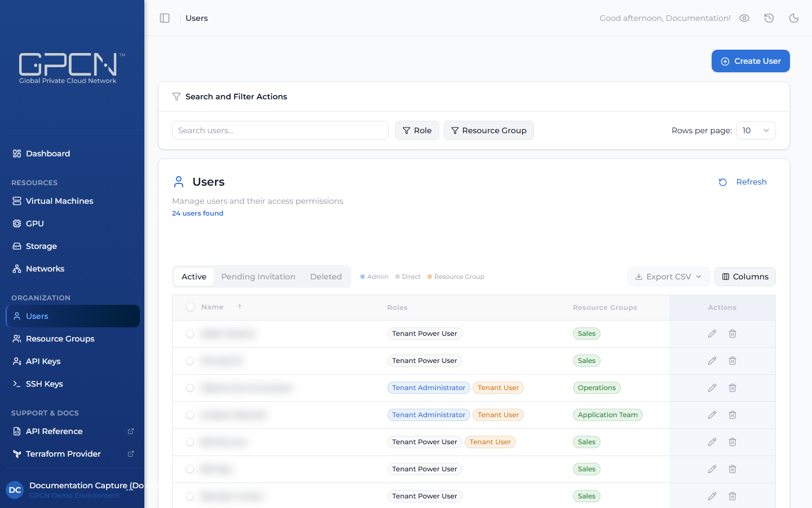Sort by the Name column header
Image resolution: width=812 pixels, height=508 pixels.
[x=213, y=307]
